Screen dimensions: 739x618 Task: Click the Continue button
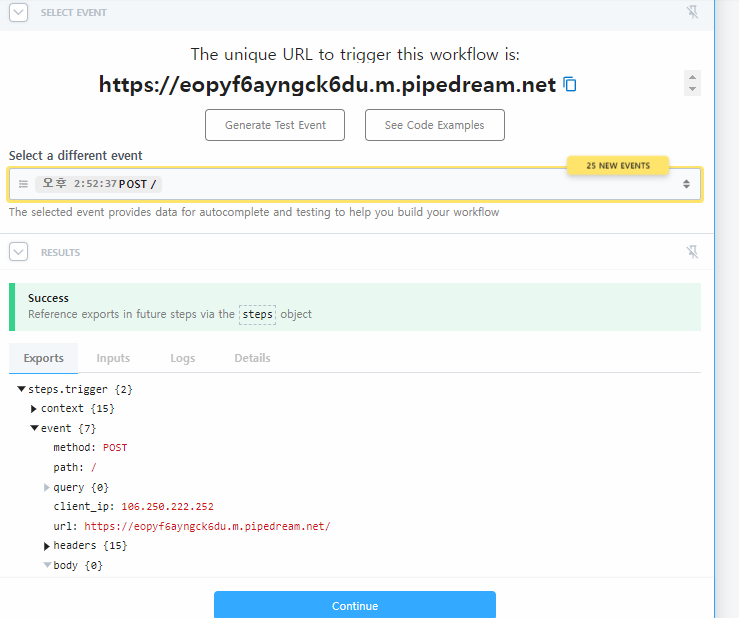pos(355,605)
